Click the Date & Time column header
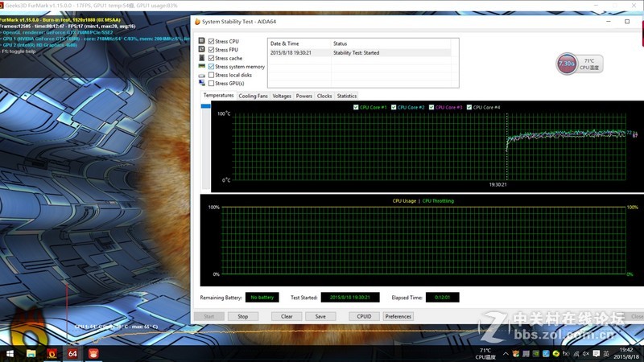 (x=299, y=43)
